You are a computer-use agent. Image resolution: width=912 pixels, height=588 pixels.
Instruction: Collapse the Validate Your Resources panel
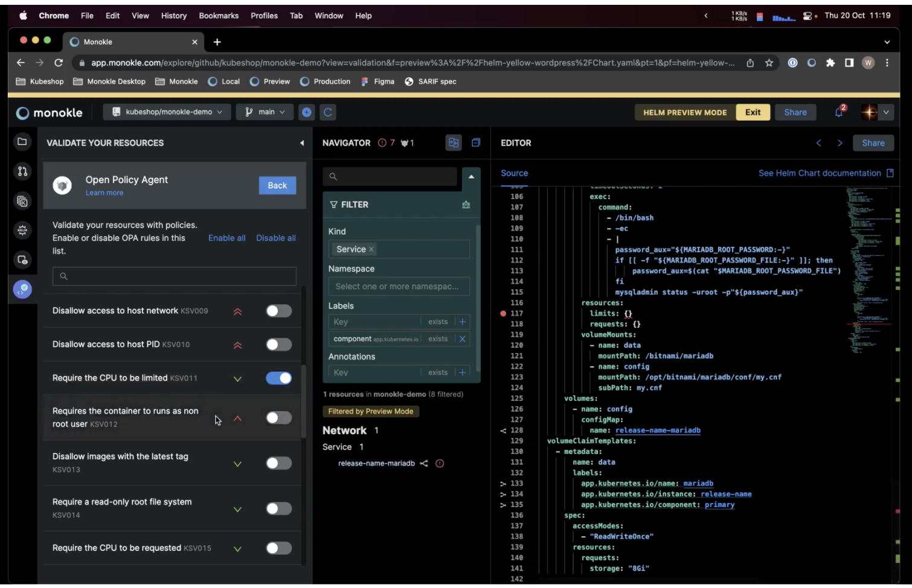tap(302, 143)
